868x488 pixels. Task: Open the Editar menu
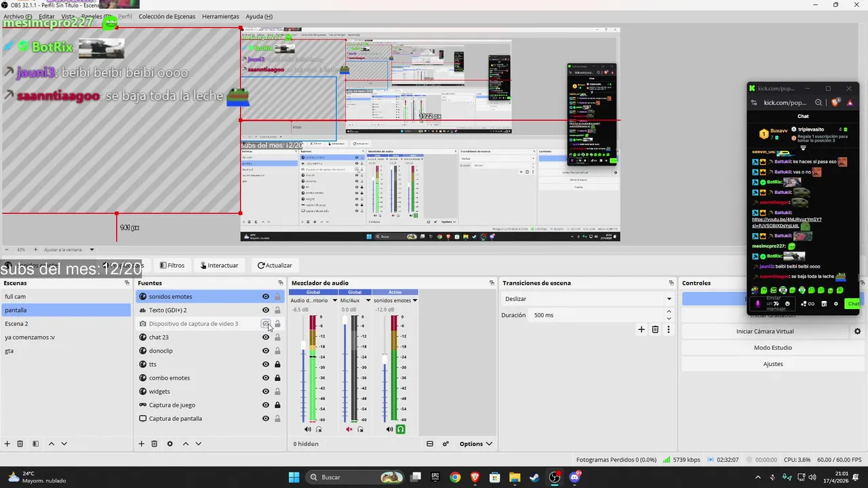[47, 16]
